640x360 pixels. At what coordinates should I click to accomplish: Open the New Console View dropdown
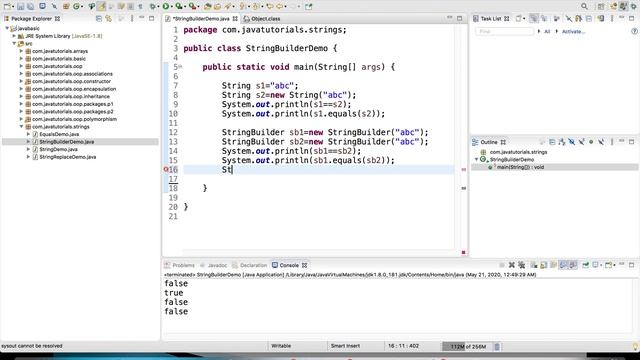(614, 265)
